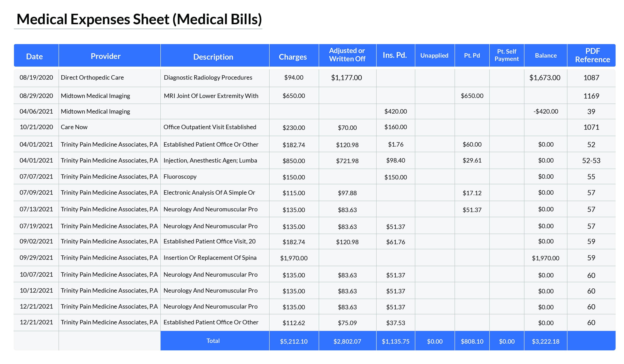
Task: Open PDF reference 1087 link
Action: point(591,78)
